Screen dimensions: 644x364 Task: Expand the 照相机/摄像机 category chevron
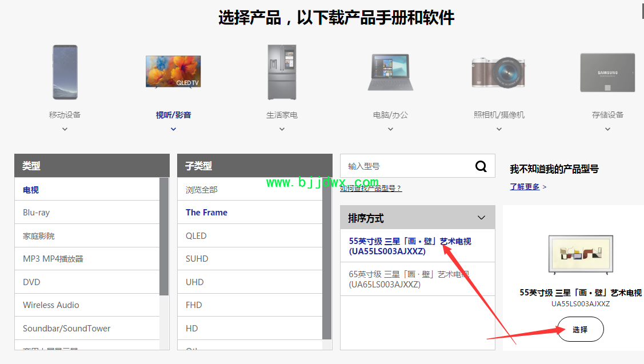tap(499, 129)
